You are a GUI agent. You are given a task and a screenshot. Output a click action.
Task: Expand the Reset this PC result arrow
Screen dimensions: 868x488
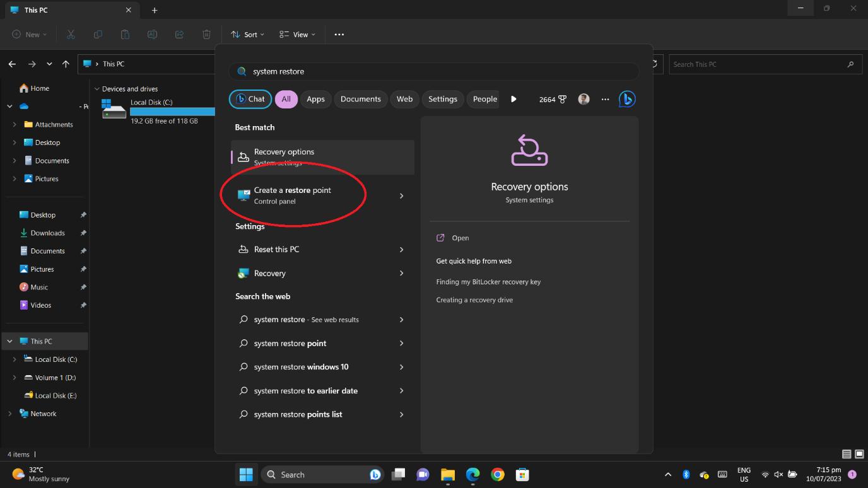click(x=401, y=250)
